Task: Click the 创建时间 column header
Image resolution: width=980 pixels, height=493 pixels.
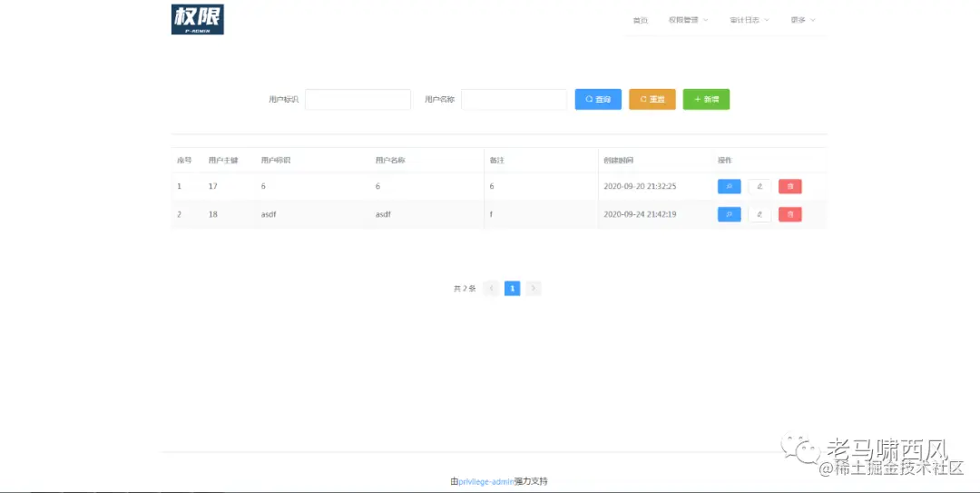Action: [x=619, y=161]
